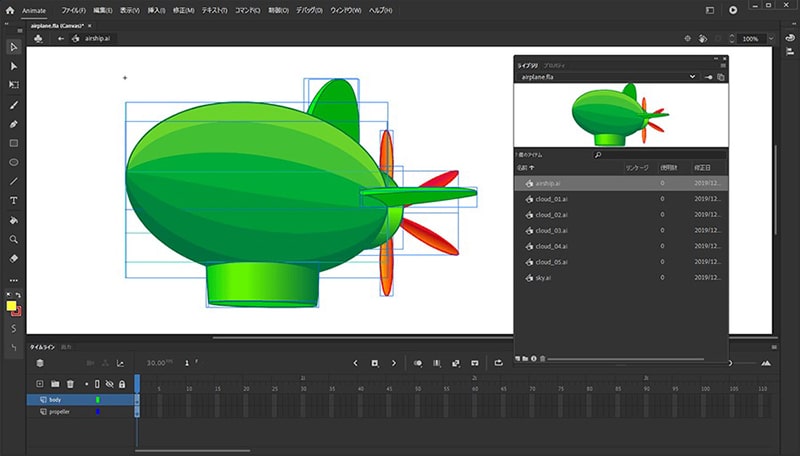Screen dimensions: 800x456
Task: Click the Test Movie play icon
Action: click(733, 9)
